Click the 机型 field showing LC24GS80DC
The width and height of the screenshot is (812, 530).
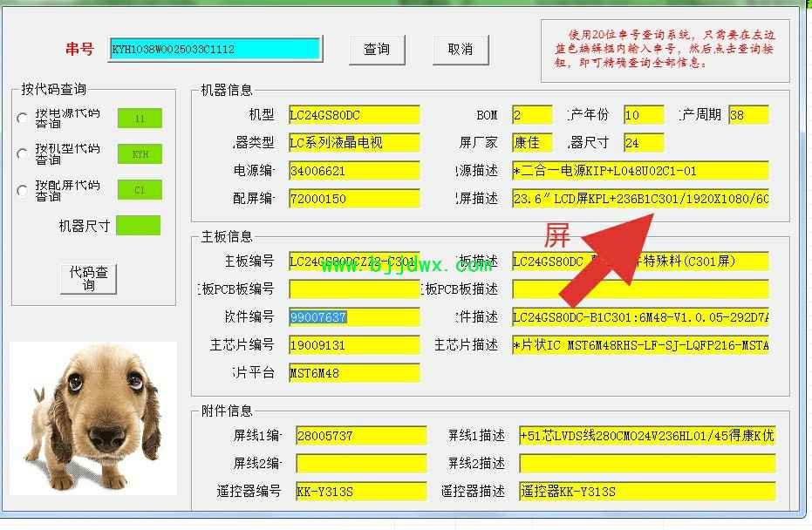click(x=354, y=115)
